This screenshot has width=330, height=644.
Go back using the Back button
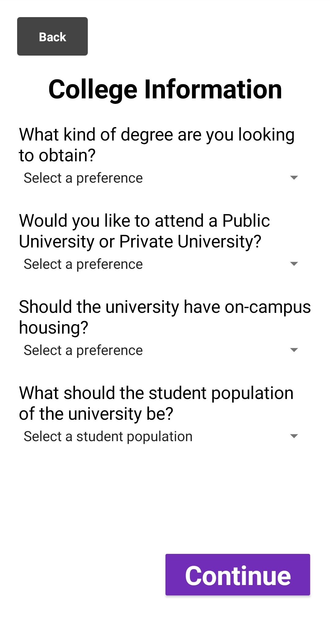click(x=52, y=37)
